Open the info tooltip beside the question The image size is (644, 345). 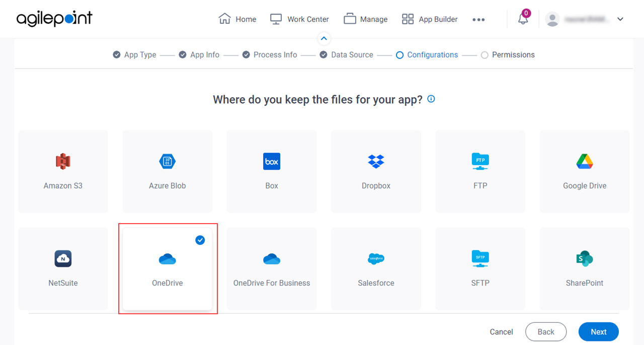coord(431,99)
